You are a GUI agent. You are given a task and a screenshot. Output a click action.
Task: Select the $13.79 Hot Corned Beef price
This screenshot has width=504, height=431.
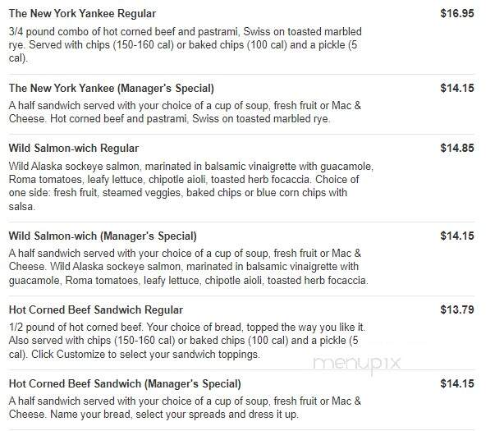[457, 309]
